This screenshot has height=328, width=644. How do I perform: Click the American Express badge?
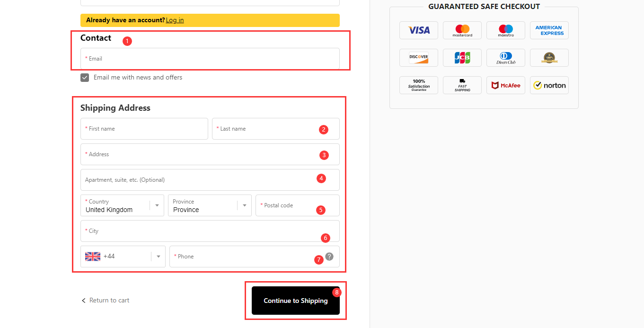pyautogui.click(x=549, y=30)
